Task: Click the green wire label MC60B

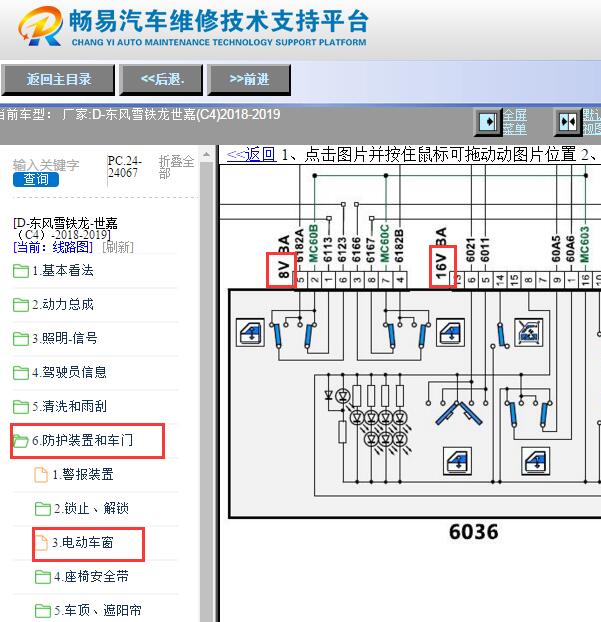Action: pos(314,244)
